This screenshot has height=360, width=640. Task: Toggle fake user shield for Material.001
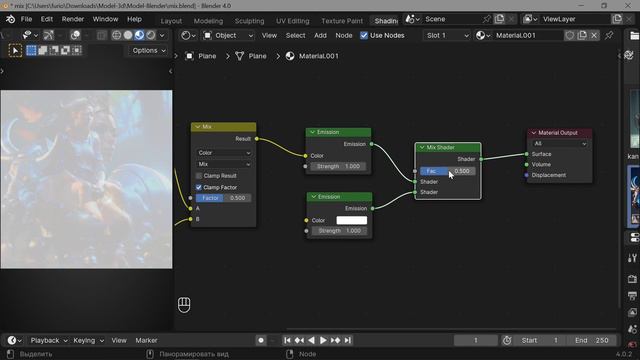570,36
